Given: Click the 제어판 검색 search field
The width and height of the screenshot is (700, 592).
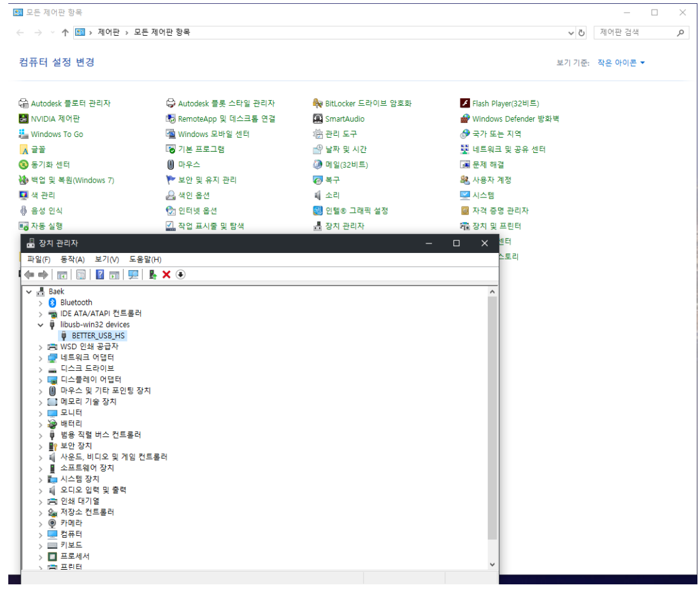Looking at the screenshot, I should pos(641,32).
